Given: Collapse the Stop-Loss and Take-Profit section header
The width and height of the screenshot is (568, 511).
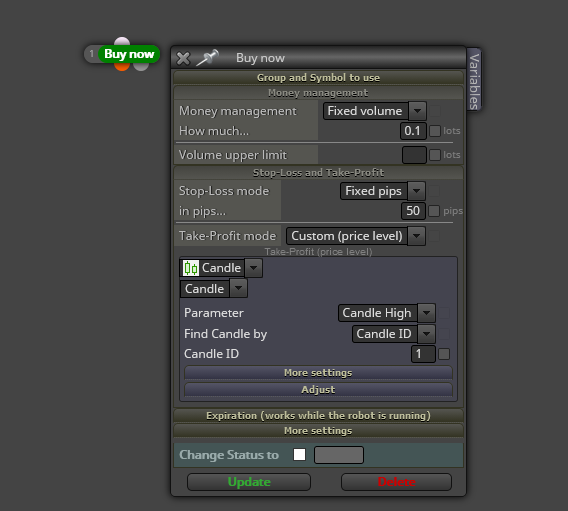Looking at the screenshot, I should click(318, 172).
